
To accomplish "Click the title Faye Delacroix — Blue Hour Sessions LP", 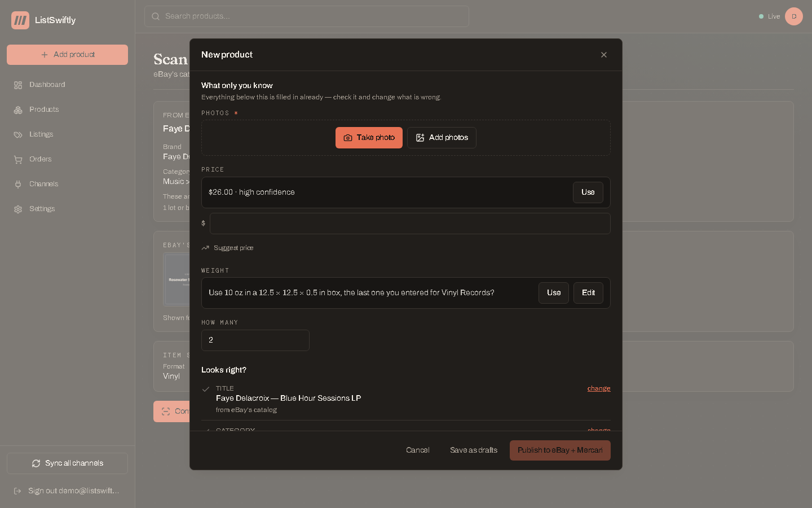I will (289, 398).
